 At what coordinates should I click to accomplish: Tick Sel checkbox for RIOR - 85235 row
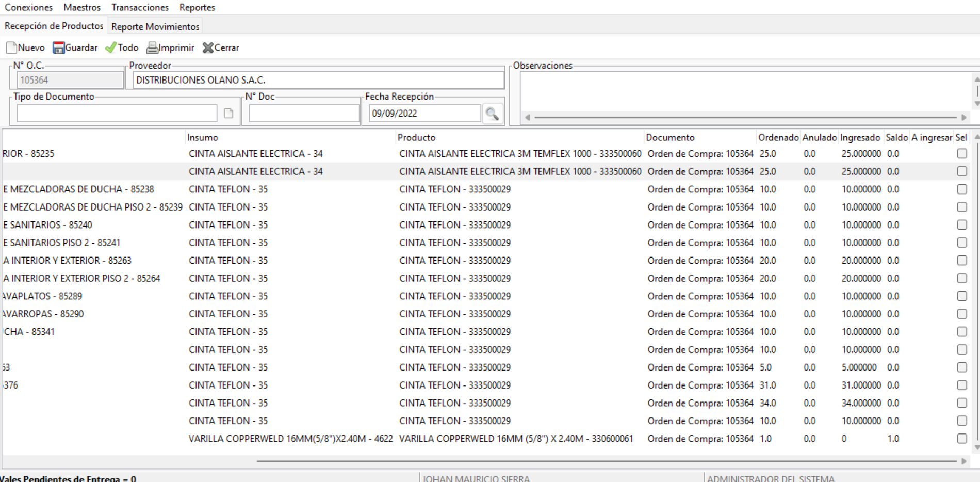tap(962, 153)
